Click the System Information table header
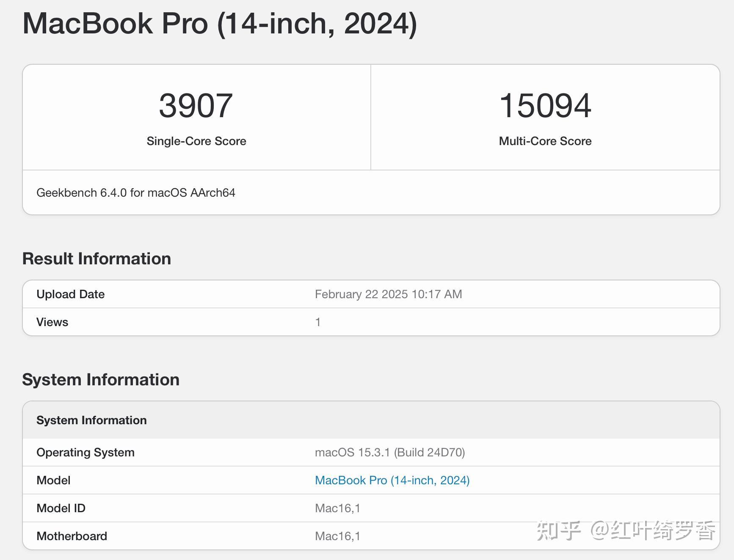734x560 pixels. pyautogui.click(x=91, y=420)
